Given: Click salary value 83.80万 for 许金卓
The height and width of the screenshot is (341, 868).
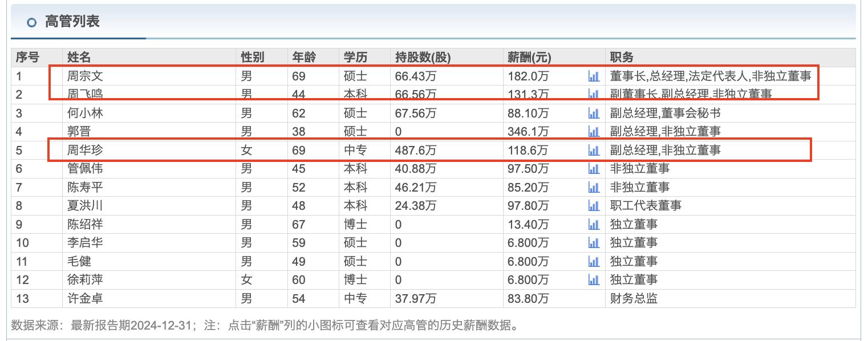Looking at the screenshot, I should (x=528, y=299).
